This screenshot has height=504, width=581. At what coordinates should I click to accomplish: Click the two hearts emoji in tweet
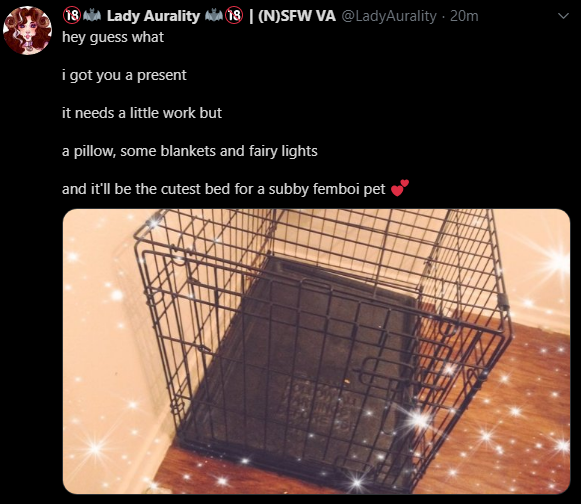point(399,188)
